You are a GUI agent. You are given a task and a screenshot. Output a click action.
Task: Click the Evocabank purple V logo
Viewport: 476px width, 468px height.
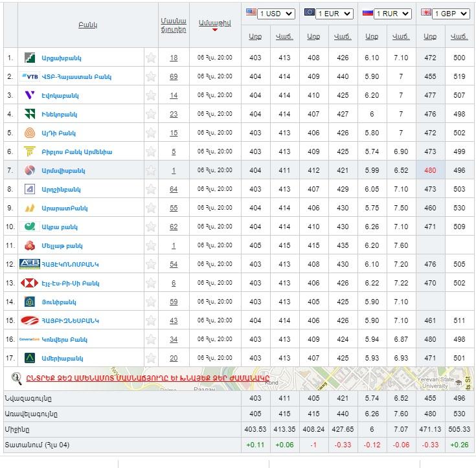(30, 95)
